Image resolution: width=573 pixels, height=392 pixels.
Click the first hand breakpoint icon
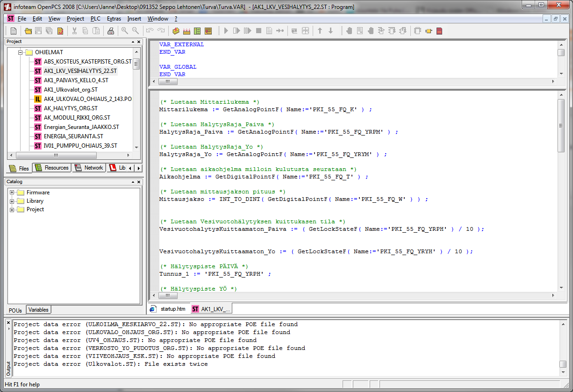(x=349, y=31)
